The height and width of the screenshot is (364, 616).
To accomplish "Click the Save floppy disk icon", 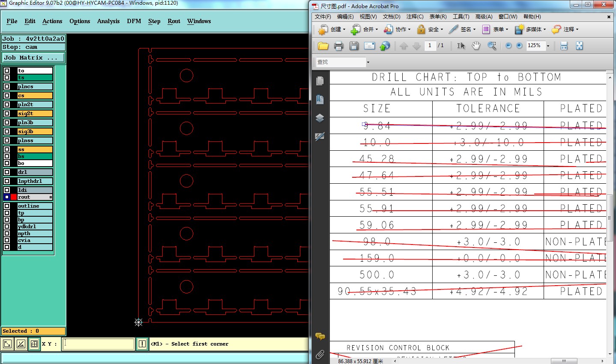I will tap(354, 46).
